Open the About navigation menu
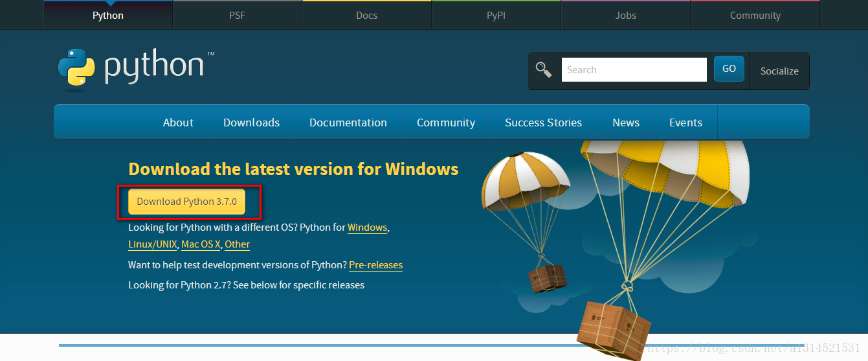This screenshot has height=361, width=868. coord(178,122)
